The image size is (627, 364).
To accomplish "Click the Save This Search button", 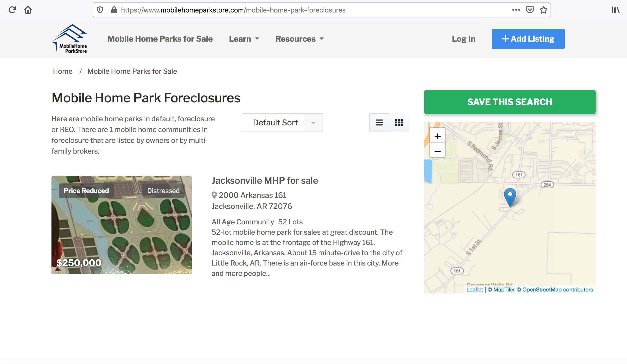I will tap(509, 102).
